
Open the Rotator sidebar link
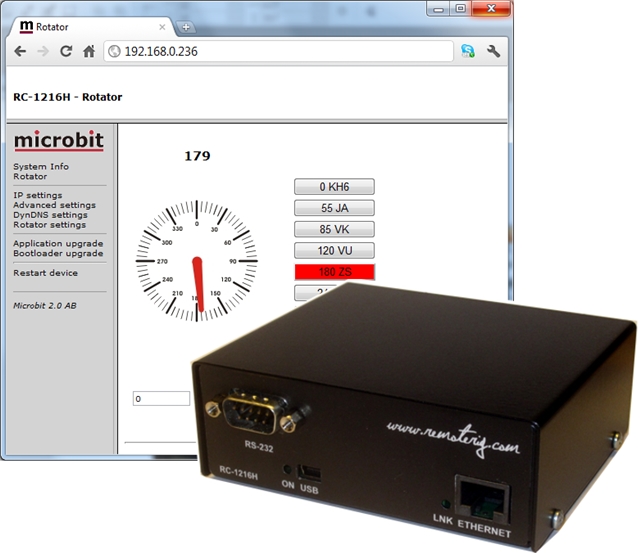30,176
